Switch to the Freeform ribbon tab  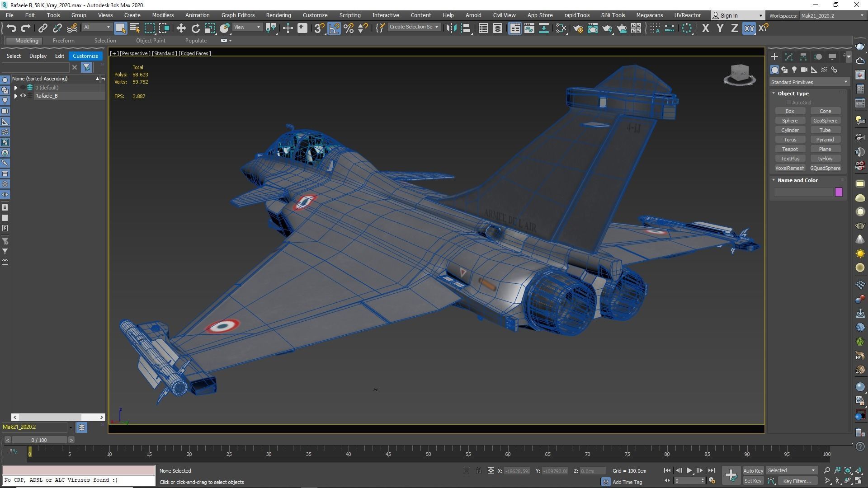tap(63, 41)
